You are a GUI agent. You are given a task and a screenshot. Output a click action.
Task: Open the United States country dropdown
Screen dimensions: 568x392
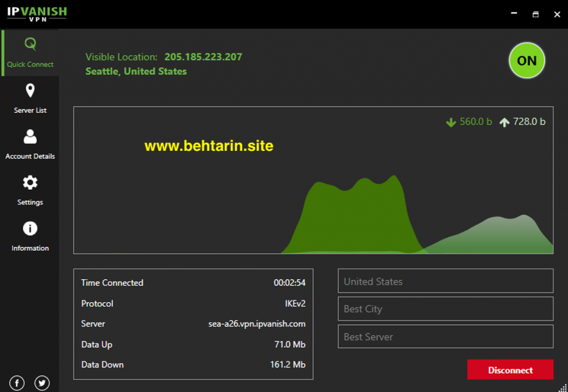point(445,281)
